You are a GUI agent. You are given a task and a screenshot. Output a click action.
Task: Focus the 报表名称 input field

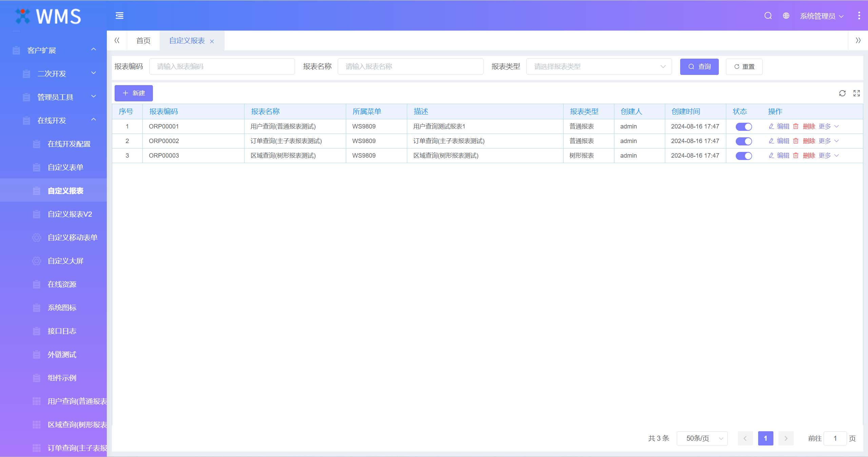pyautogui.click(x=410, y=66)
